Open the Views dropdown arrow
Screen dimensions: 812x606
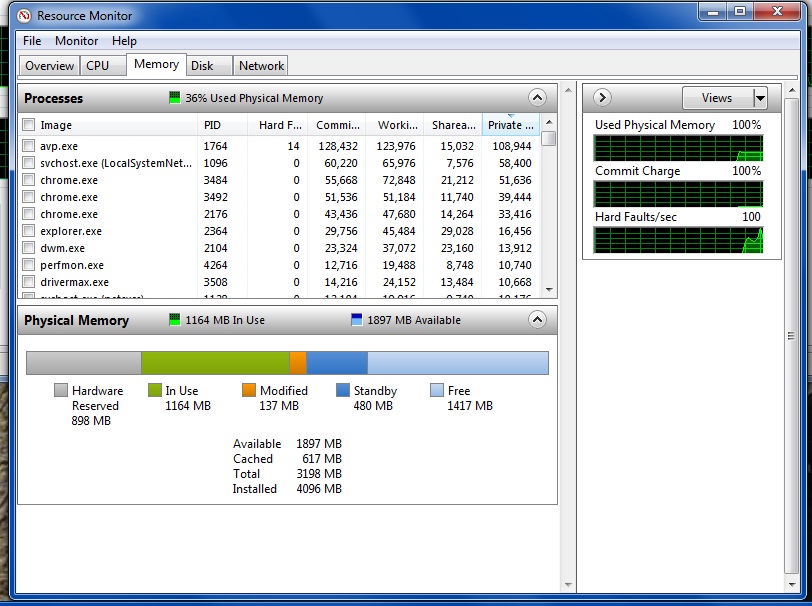pyautogui.click(x=760, y=98)
